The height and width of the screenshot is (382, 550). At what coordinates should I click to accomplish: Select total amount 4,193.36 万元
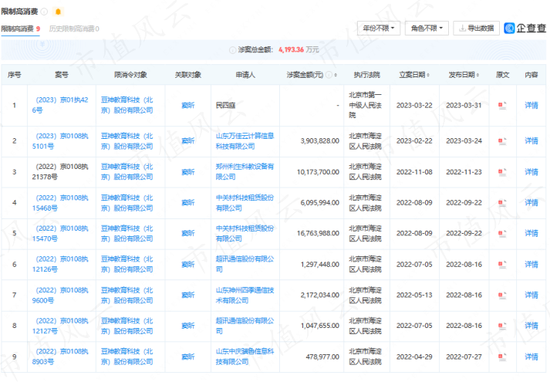coord(299,50)
